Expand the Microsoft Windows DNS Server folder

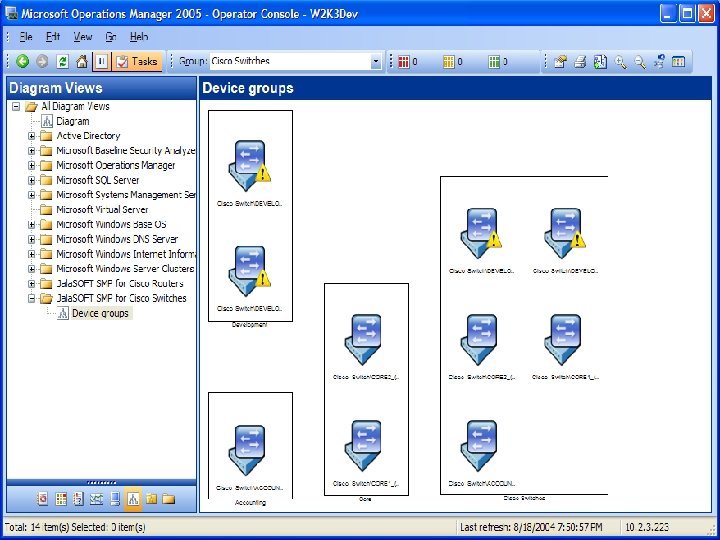point(31,239)
